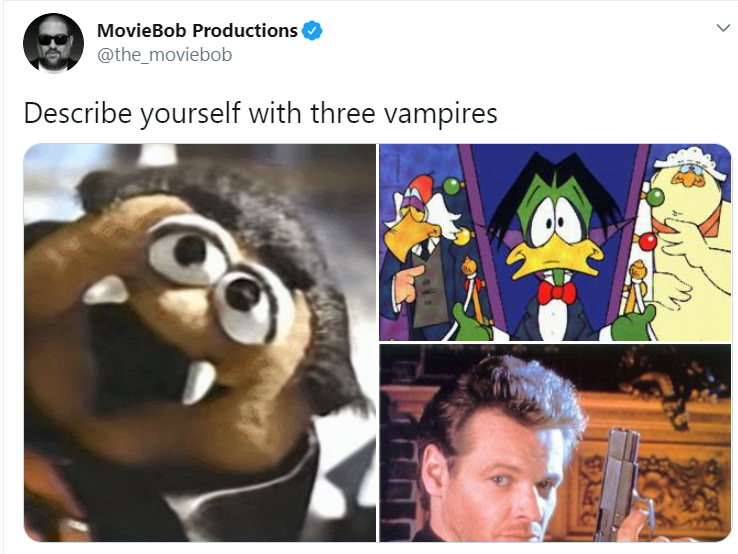Click the blue verified badge
The image size is (738, 554).
pos(312,31)
